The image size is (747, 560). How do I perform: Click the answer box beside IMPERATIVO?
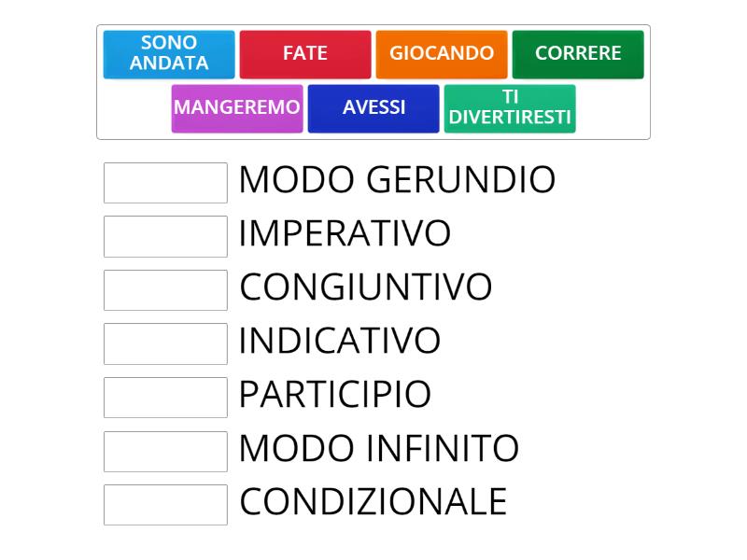pos(165,236)
